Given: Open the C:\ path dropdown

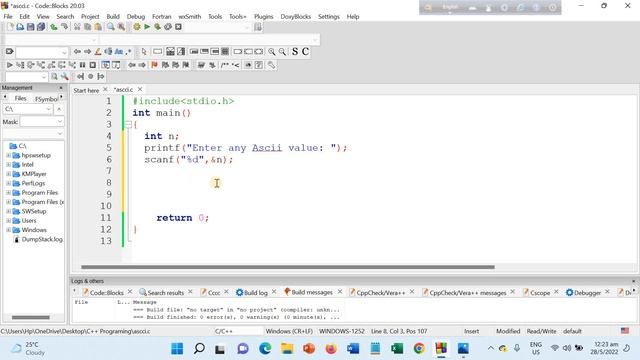Looking at the screenshot, I should [49, 109].
